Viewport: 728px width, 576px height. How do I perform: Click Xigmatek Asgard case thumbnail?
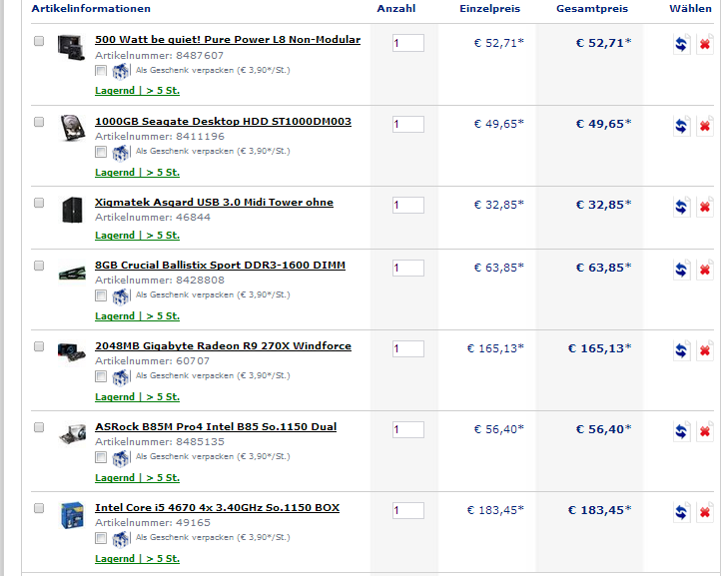tap(71, 209)
